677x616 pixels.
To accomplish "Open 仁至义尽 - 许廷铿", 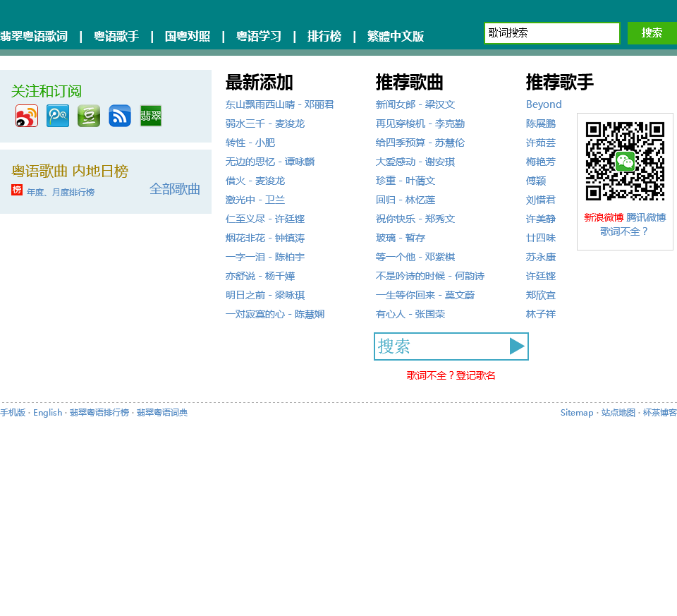I will tap(265, 219).
